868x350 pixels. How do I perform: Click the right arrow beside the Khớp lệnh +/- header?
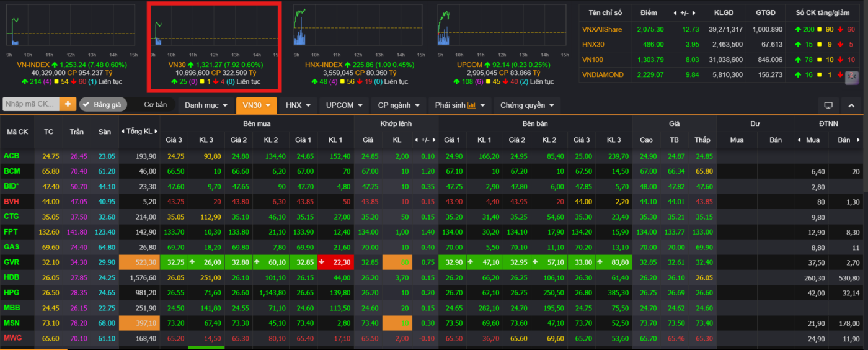434,140
